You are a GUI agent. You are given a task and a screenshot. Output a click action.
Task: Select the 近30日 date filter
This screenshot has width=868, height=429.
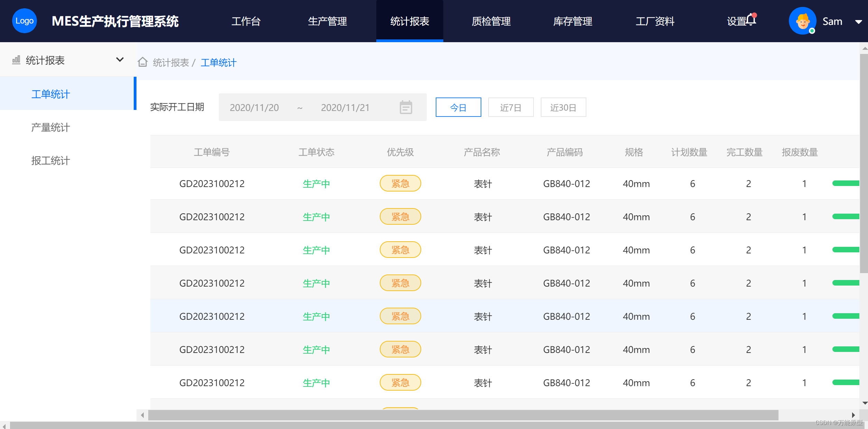pyautogui.click(x=563, y=108)
